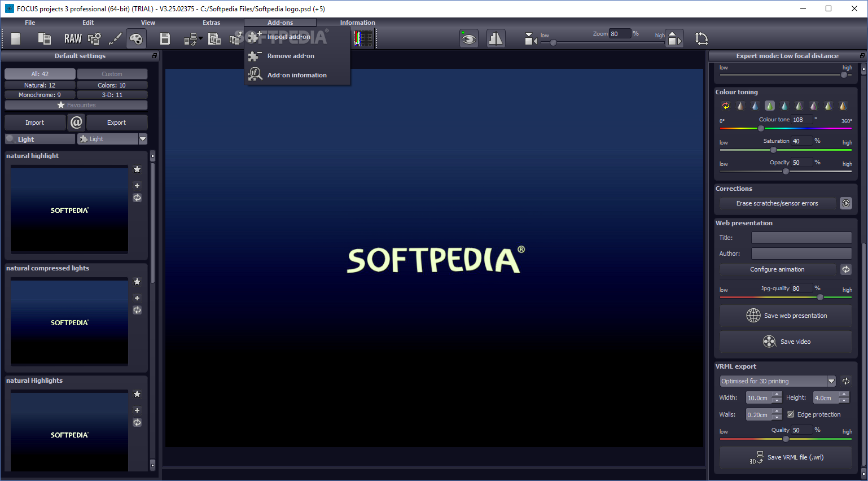
Task: Click the web presentation Title field
Action: tap(801, 238)
